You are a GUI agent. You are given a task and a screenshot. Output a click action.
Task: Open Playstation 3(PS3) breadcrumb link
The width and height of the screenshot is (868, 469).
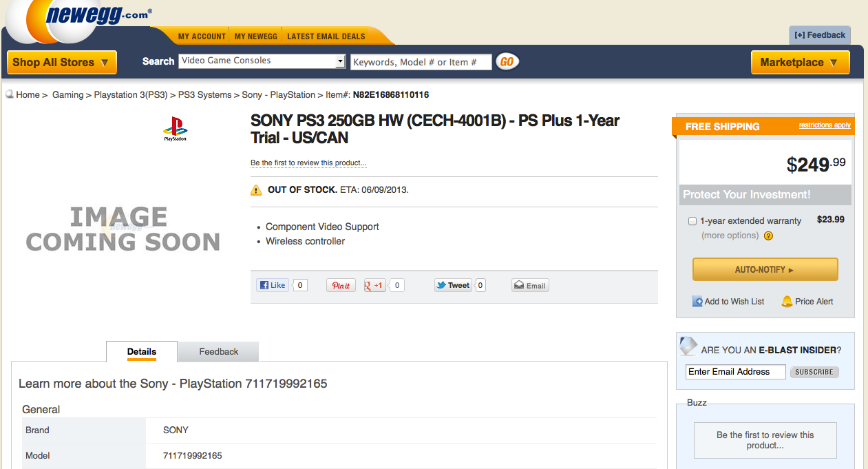(x=131, y=95)
